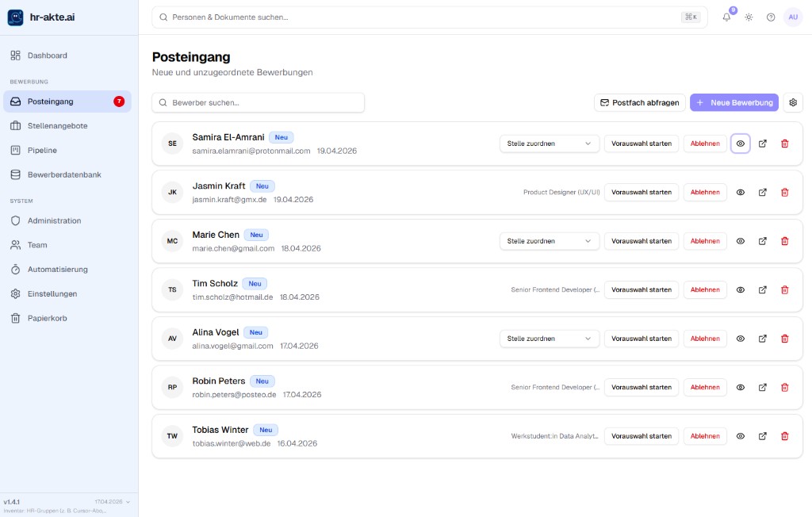This screenshot has height=517, width=812.
Task: Click the help question mark icon
Action: point(771,17)
